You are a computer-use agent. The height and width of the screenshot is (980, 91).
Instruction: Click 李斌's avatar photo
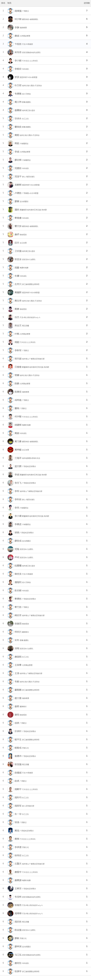tap(10, 152)
